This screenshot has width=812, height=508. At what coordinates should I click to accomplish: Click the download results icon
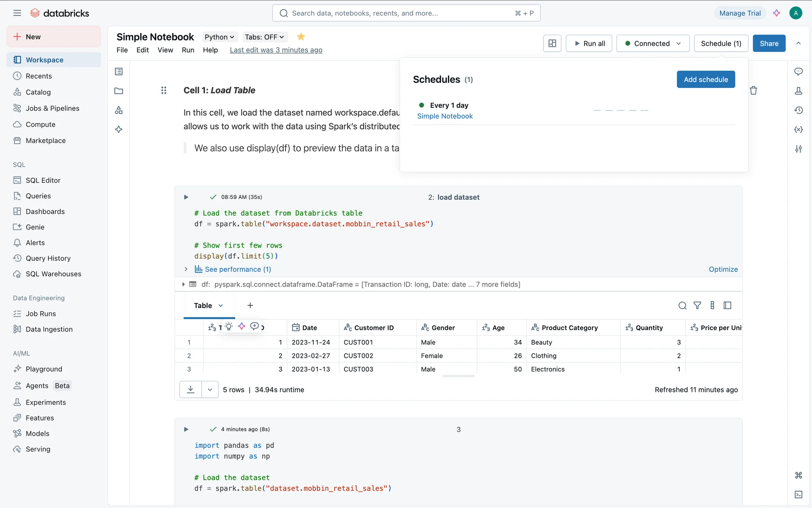[x=191, y=389]
